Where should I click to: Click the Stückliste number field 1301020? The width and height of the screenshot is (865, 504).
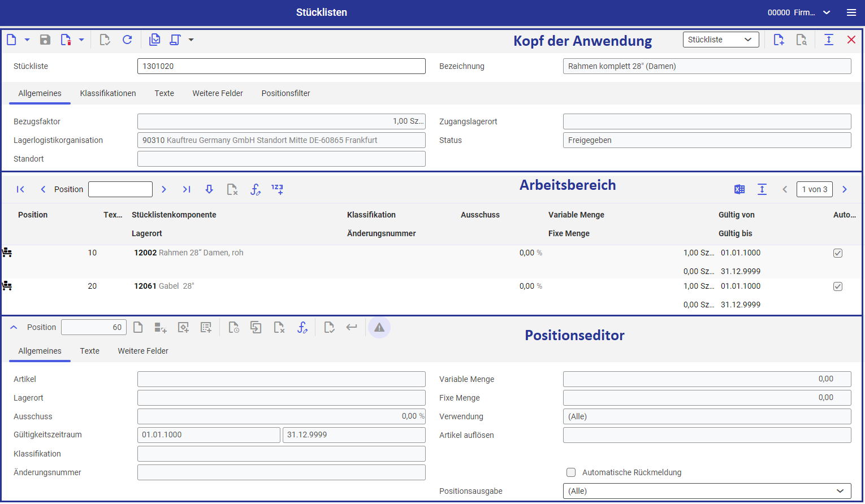pos(282,66)
